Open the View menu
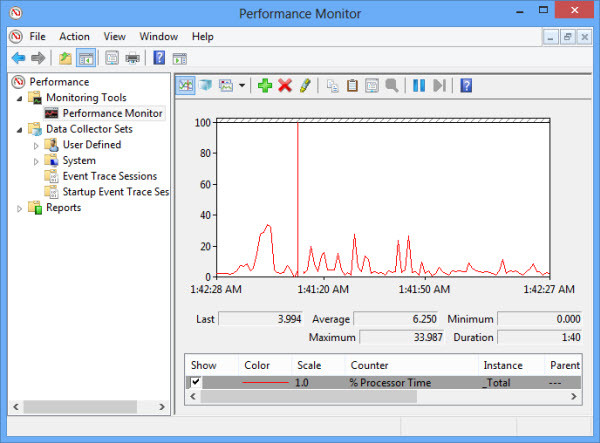 click(x=114, y=37)
